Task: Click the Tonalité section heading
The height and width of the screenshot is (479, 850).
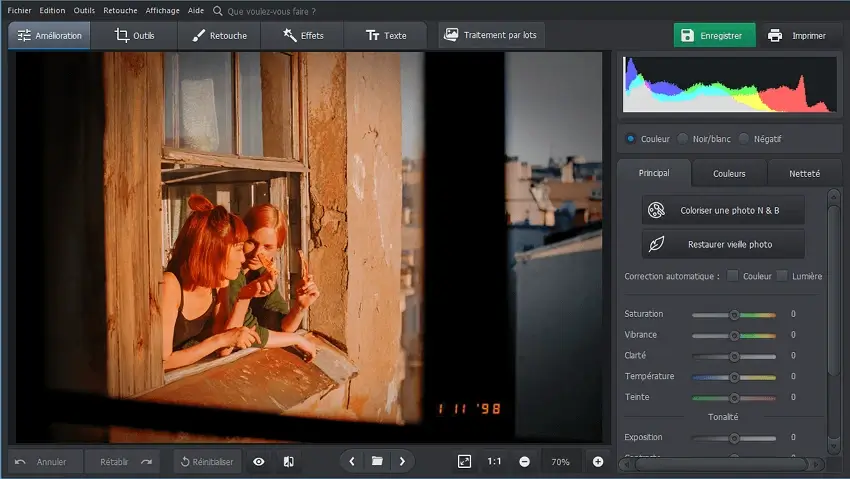Action: click(723, 417)
